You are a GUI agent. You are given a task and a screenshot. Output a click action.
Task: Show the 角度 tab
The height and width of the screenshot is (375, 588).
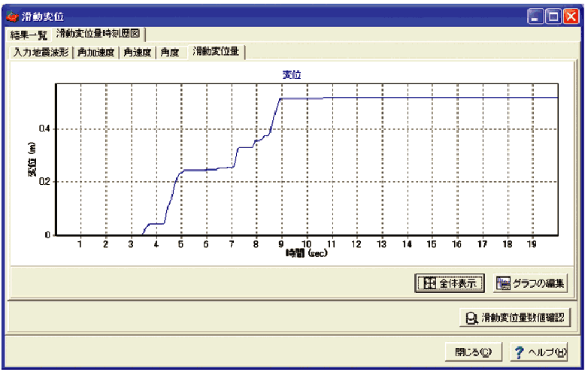[x=170, y=53]
